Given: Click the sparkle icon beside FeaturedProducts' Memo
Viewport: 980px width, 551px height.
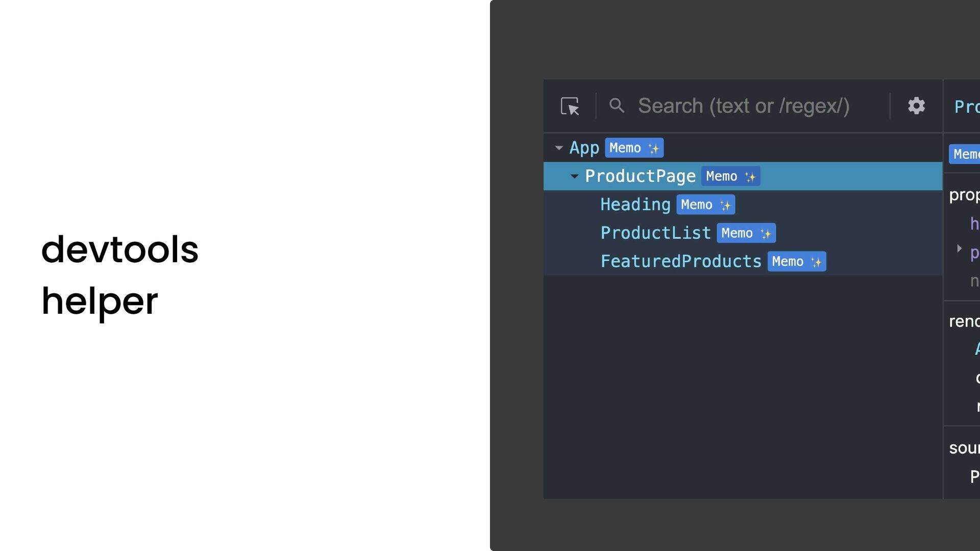Looking at the screenshot, I should [x=816, y=262].
